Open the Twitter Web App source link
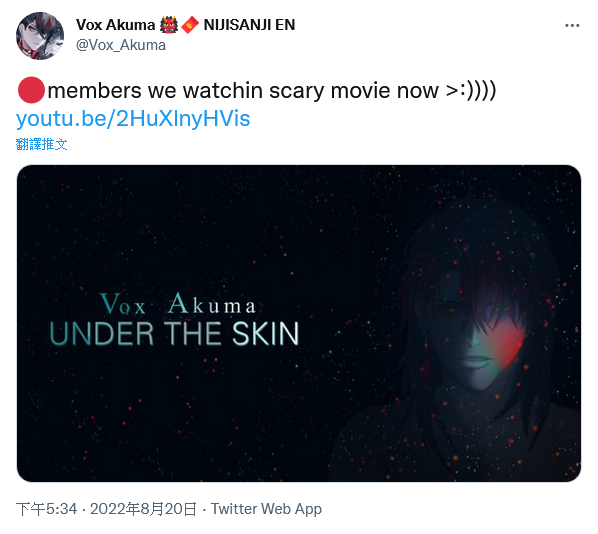The image size is (598, 534). [x=267, y=509]
